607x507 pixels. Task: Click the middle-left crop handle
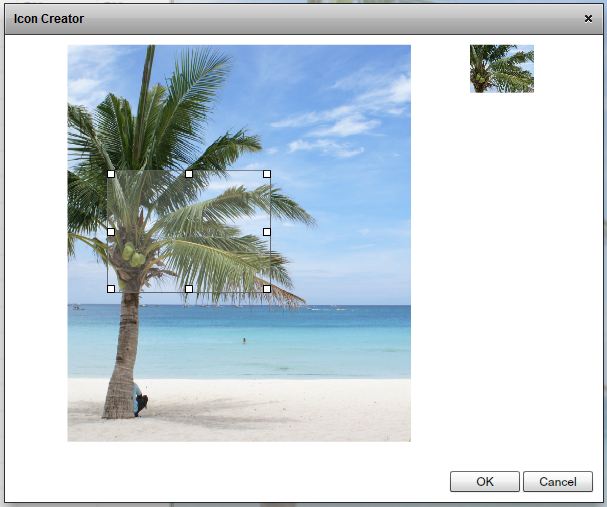(111, 231)
